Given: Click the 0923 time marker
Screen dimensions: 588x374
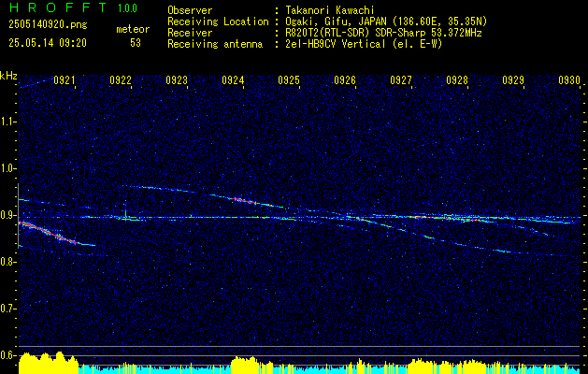Looking at the screenshot, I should point(177,79).
